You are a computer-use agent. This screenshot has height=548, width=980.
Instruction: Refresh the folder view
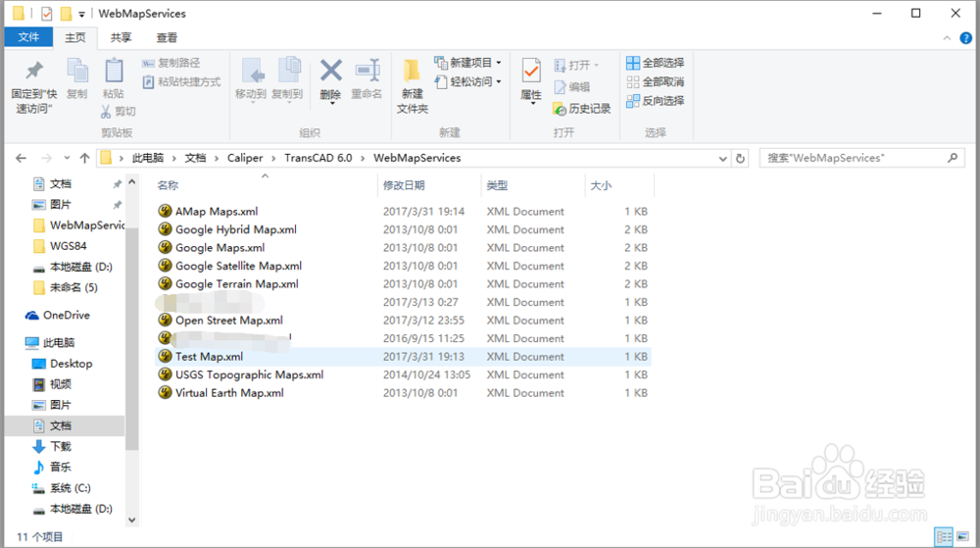[x=741, y=158]
